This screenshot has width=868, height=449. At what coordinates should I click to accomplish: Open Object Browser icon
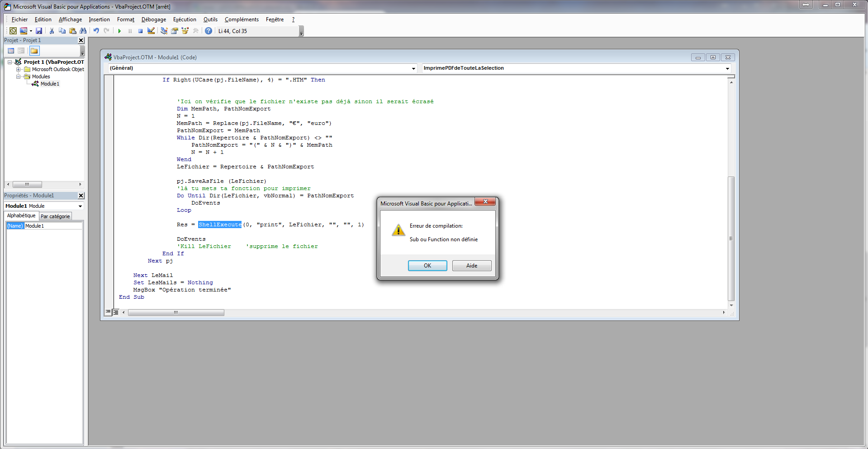tap(185, 31)
